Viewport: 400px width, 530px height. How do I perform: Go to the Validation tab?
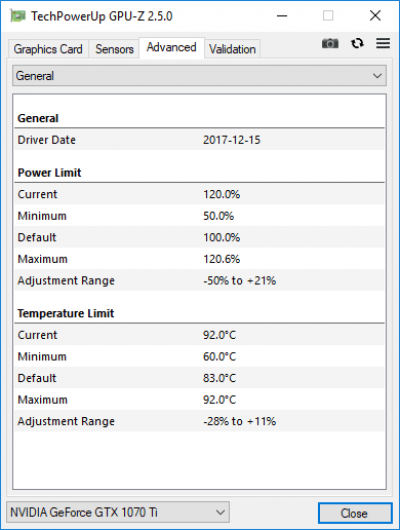(232, 49)
